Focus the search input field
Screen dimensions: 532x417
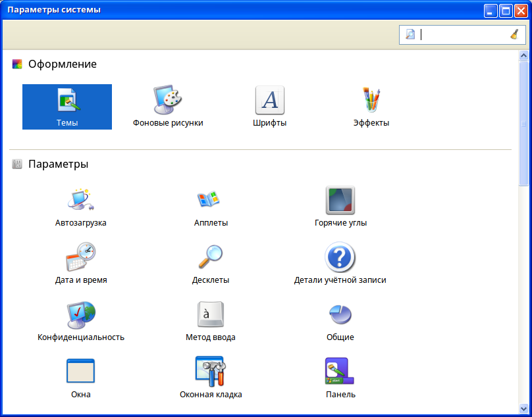462,35
